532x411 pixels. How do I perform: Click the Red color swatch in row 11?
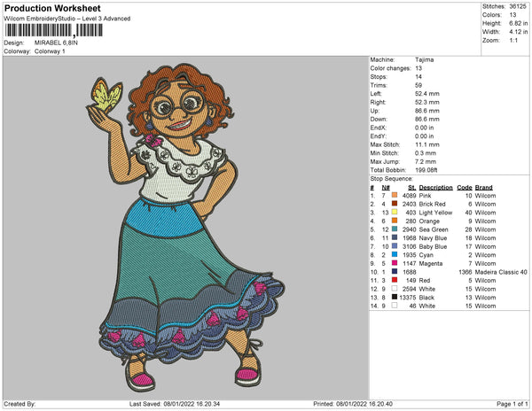click(x=395, y=280)
